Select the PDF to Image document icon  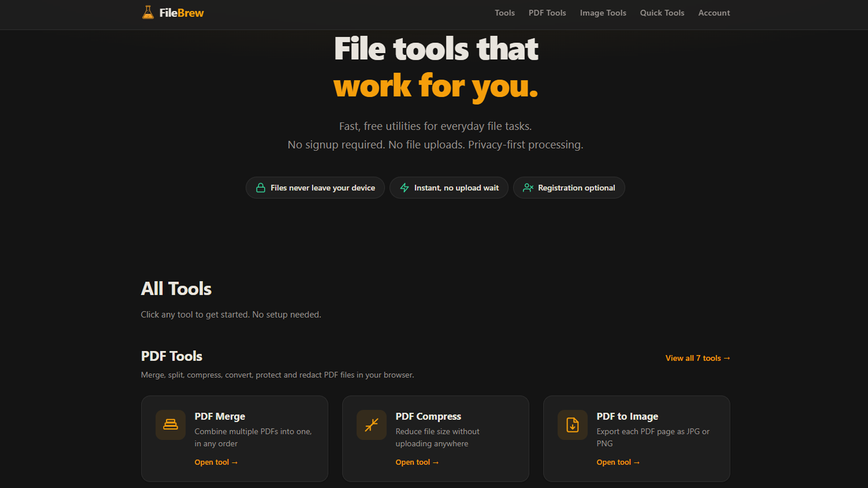572,425
